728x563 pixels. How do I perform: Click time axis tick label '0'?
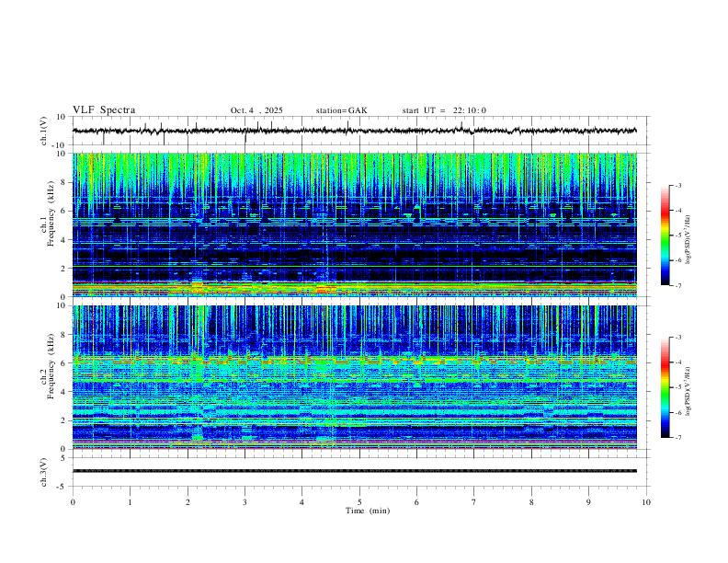[x=73, y=502]
